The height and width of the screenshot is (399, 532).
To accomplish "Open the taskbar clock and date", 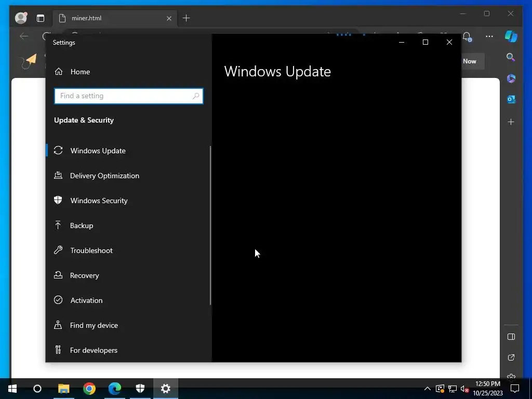I will pos(487,389).
